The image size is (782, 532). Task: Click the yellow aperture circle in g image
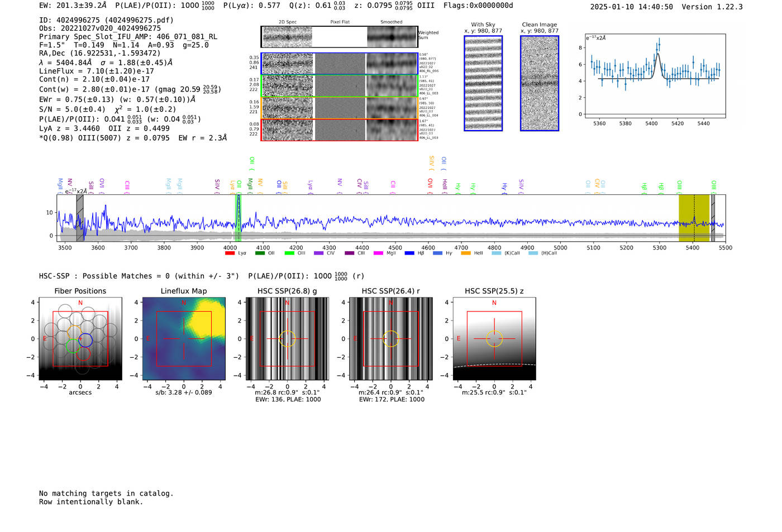tap(287, 339)
